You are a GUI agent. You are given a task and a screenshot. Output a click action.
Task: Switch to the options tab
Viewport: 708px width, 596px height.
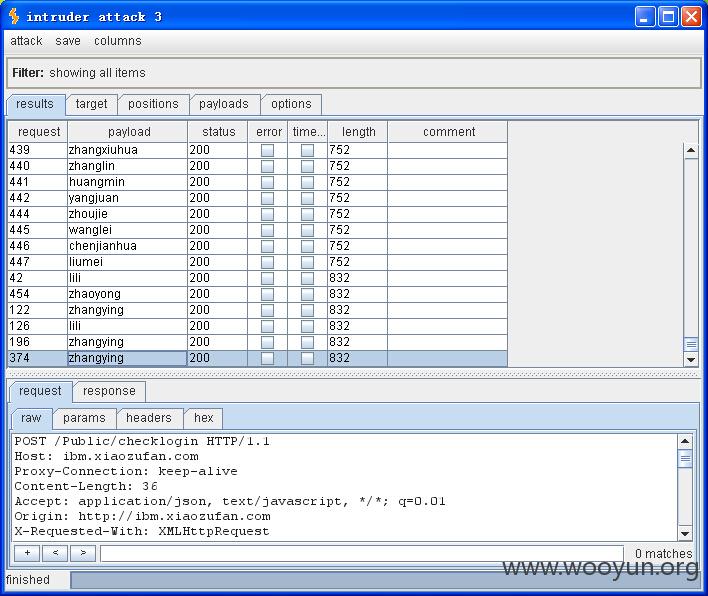coord(291,104)
